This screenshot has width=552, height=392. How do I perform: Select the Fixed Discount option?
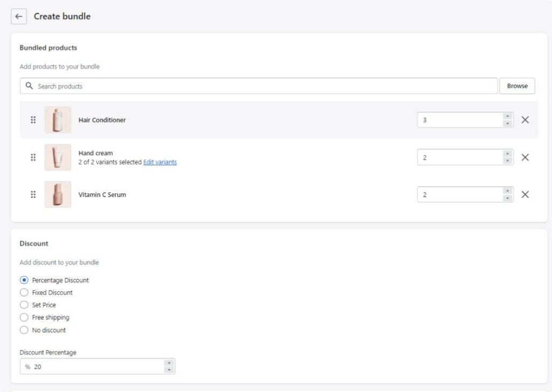pos(24,292)
